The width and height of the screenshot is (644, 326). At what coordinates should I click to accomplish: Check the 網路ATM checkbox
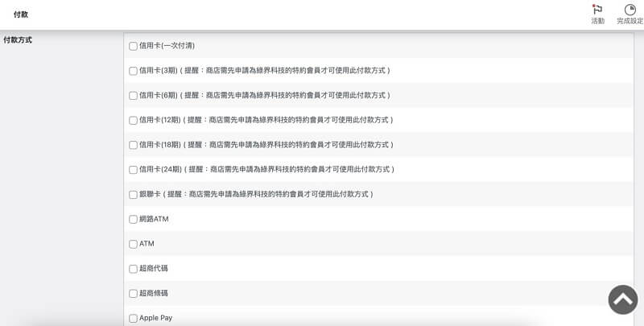tap(133, 219)
